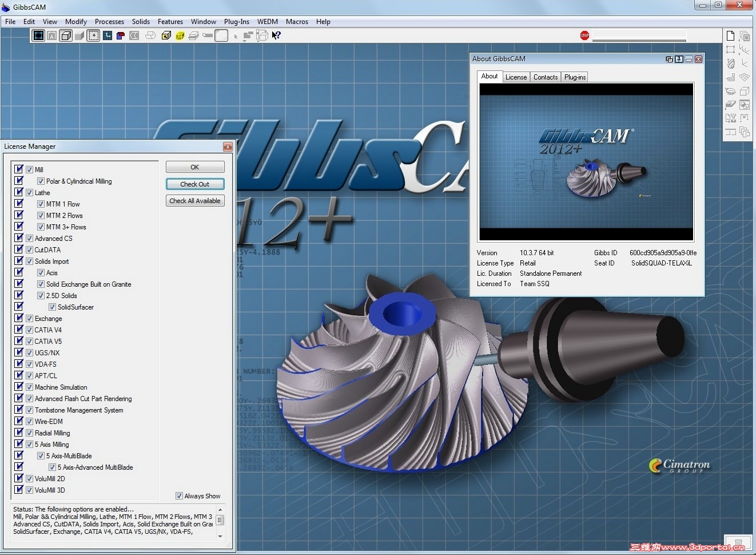Click the mesh surface grid palette icon
Screen dimensions: 756x555
[744, 77]
